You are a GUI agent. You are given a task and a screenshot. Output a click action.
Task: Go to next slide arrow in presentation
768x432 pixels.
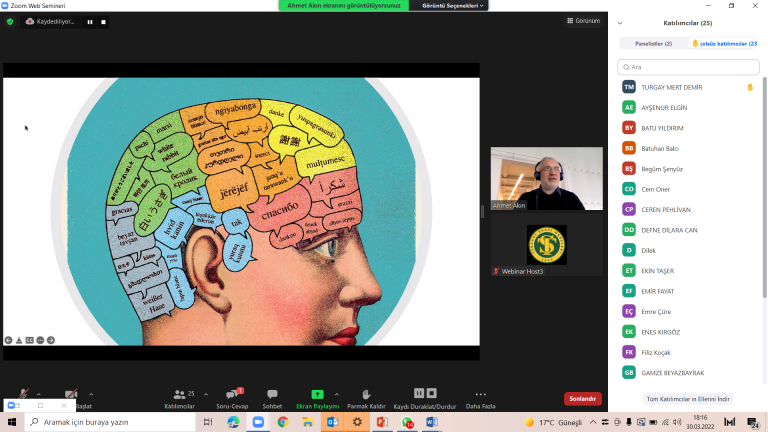click(x=51, y=340)
